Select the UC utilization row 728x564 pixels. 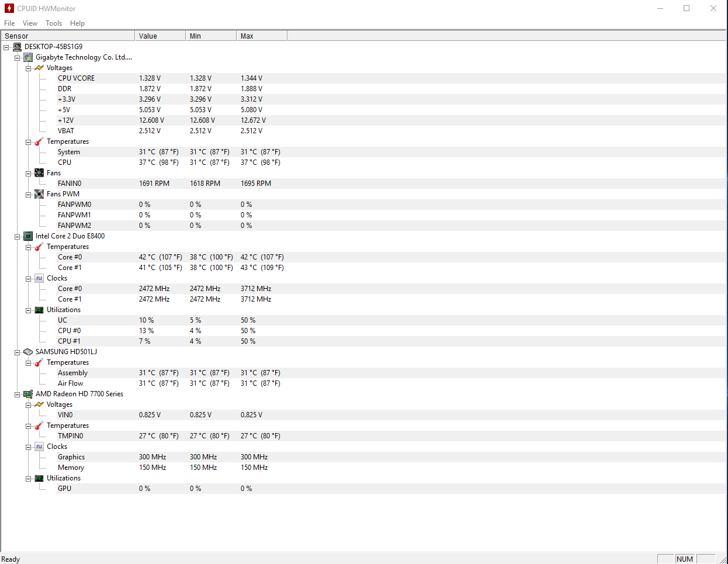coord(390,320)
